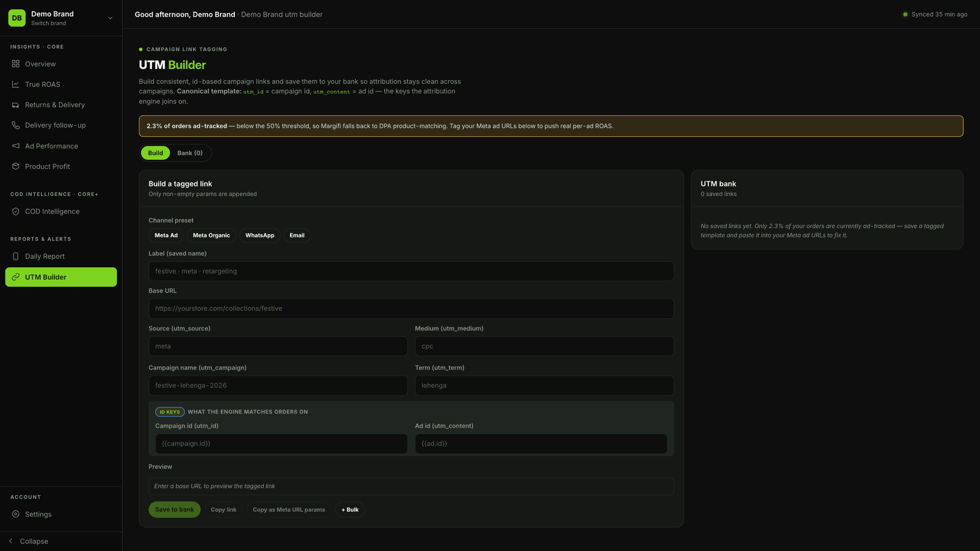This screenshot has width=980, height=551.
Task: Click into the Base URL field
Action: pos(411,309)
